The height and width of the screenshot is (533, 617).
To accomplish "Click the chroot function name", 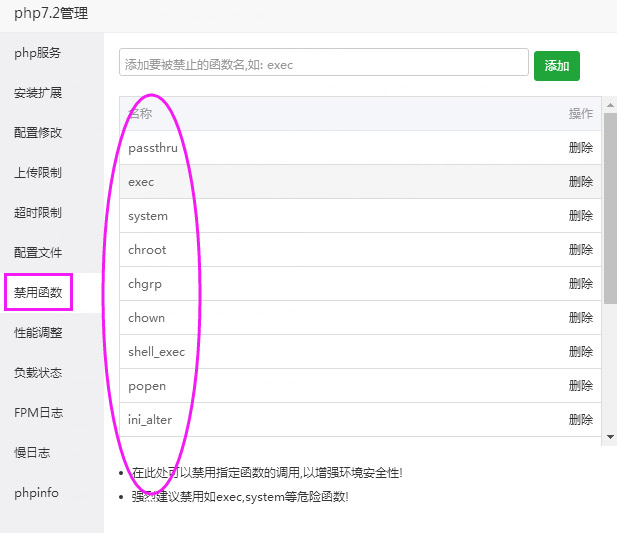I will click(x=147, y=249).
